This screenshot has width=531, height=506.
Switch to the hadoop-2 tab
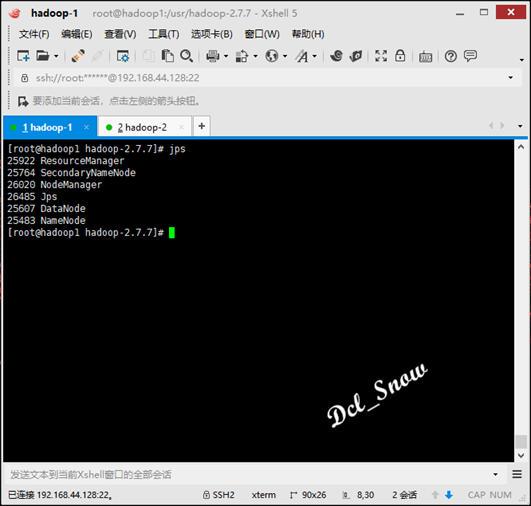[x=145, y=127]
